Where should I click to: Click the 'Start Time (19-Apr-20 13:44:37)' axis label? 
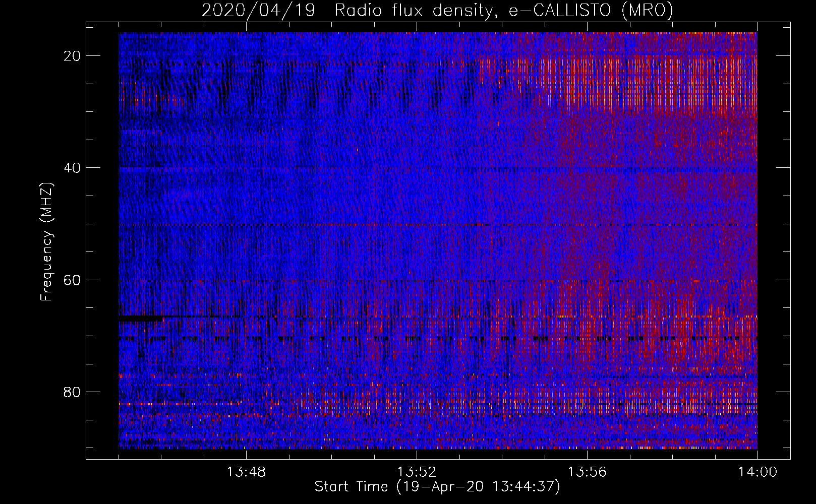pyautogui.click(x=437, y=487)
